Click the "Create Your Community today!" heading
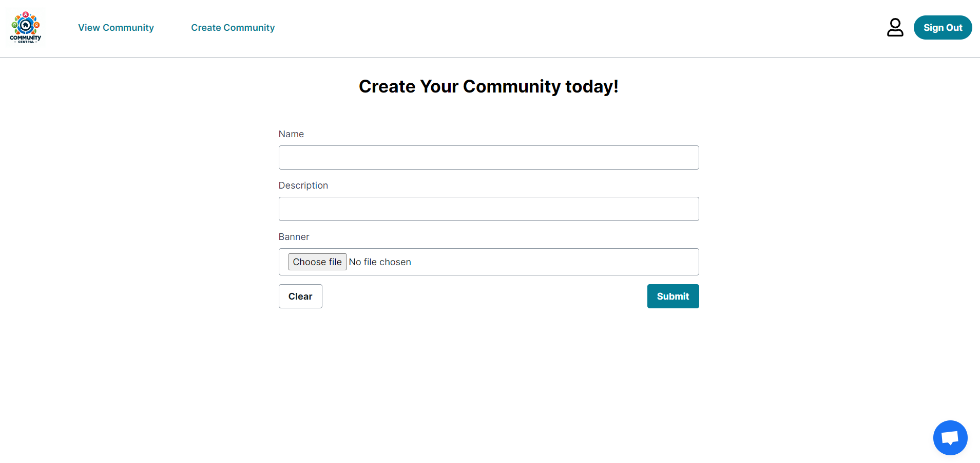The image size is (980, 463). tap(488, 86)
